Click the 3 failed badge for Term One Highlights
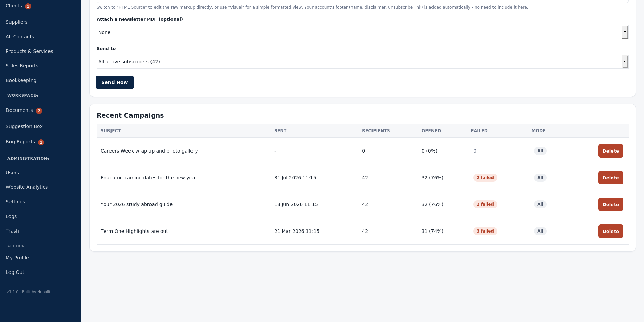This screenshot has width=644, height=322. (x=485, y=231)
